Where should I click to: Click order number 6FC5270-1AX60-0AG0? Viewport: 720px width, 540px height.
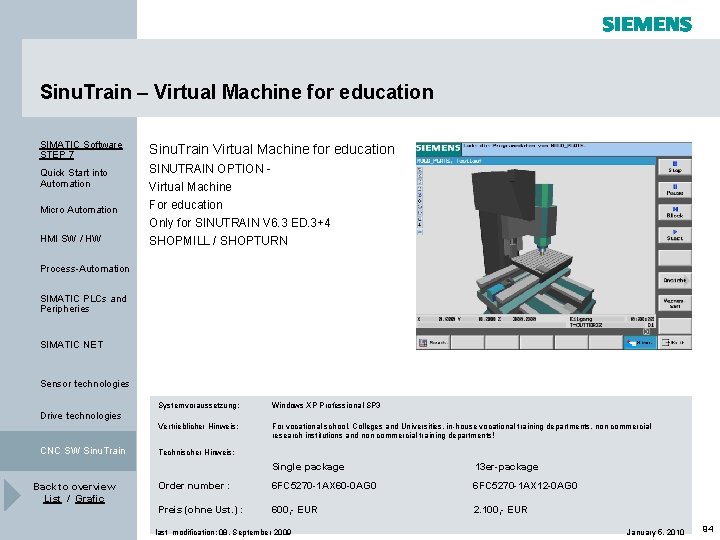click(x=324, y=485)
